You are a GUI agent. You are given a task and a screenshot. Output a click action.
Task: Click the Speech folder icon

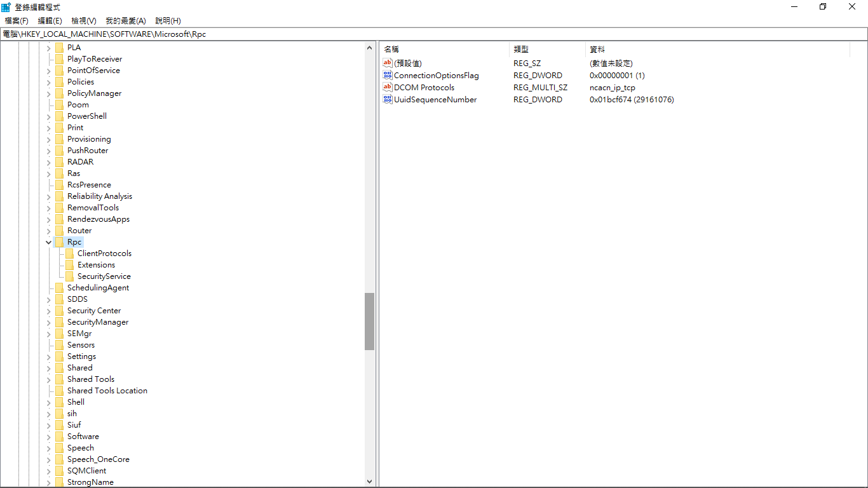pyautogui.click(x=59, y=448)
